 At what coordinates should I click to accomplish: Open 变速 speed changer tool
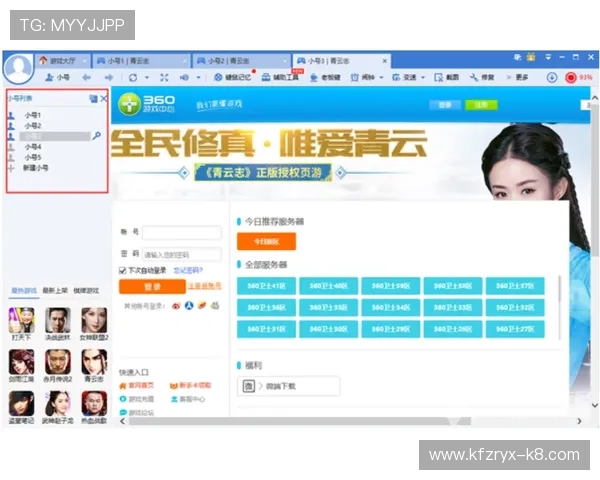click(x=404, y=77)
